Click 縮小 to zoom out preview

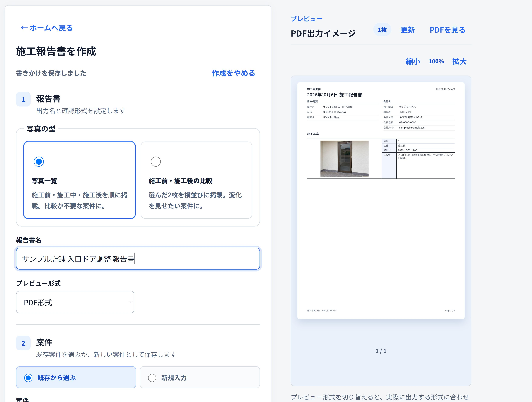tap(413, 61)
